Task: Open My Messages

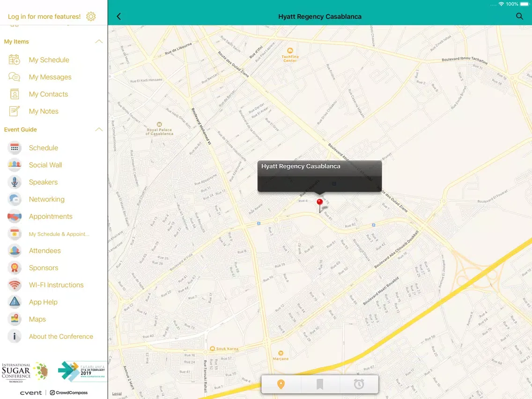Action: click(x=50, y=77)
